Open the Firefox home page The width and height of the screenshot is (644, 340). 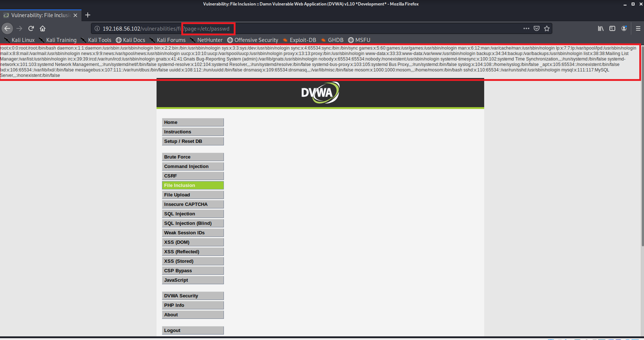click(x=43, y=28)
